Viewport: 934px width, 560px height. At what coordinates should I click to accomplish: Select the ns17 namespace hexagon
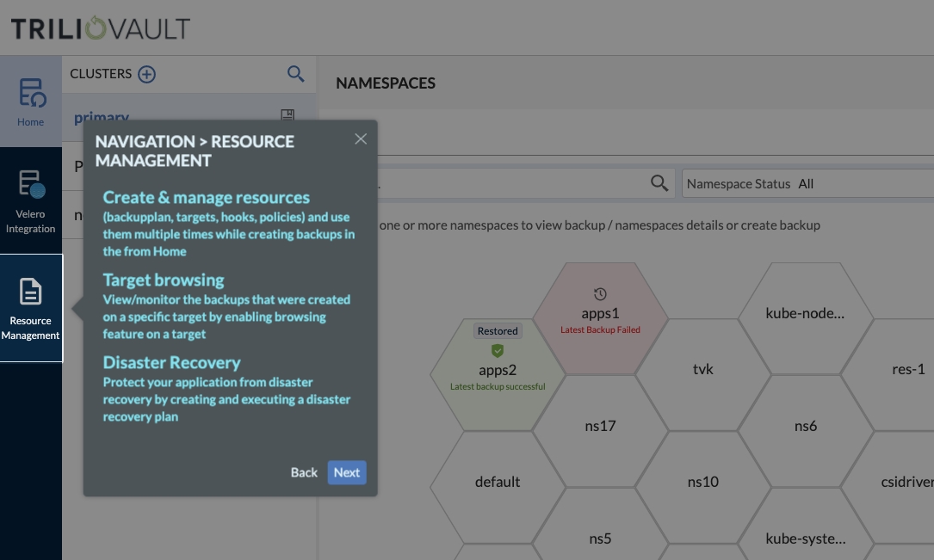click(600, 426)
